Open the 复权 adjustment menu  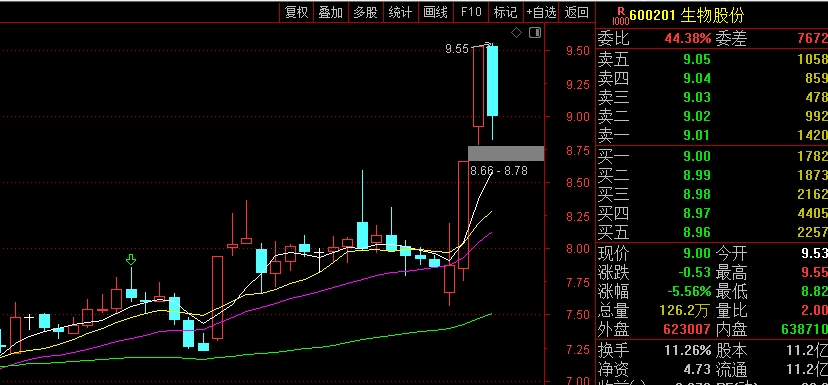click(x=296, y=12)
